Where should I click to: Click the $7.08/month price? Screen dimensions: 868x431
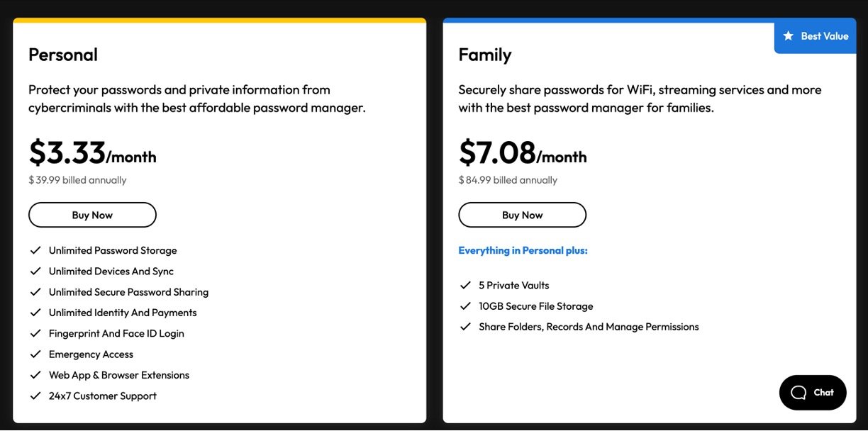click(523, 153)
